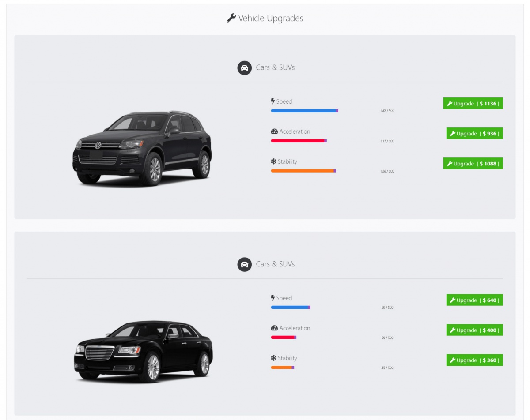Upgrade SUV stability for $1088

coord(473,164)
